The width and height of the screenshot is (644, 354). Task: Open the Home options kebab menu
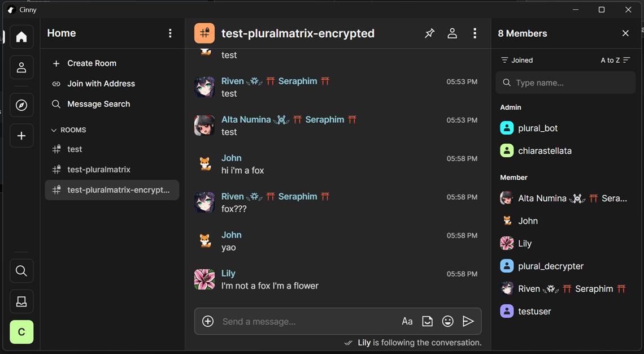point(170,33)
